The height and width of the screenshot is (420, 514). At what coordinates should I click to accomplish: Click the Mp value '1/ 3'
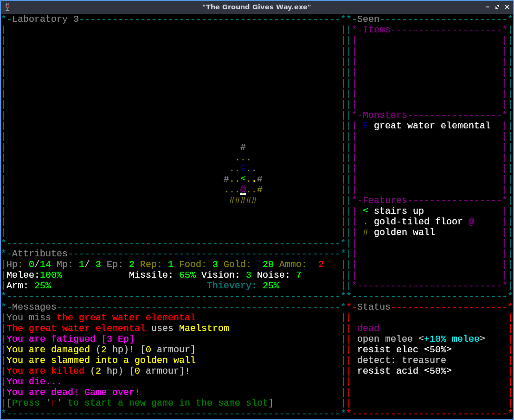(x=90, y=264)
